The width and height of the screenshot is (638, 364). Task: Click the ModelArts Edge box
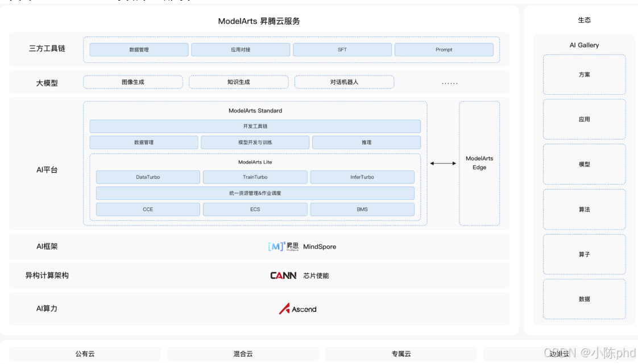pos(479,164)
